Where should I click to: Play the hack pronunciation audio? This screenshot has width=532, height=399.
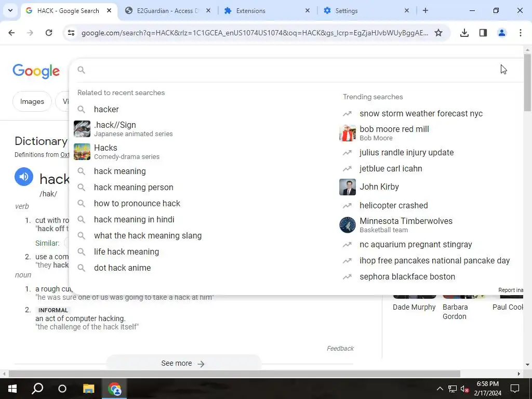pyautogui.click(x=24, y=177)
